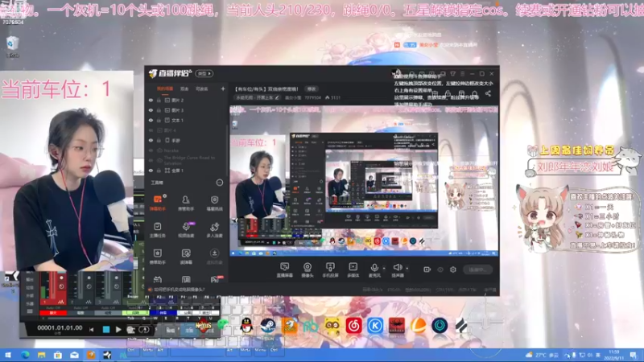The height and width of the screenshot is (362, 644).
Task: Open the 弹幕助手 tool in the toolbox
Action: tap(158, 203)
